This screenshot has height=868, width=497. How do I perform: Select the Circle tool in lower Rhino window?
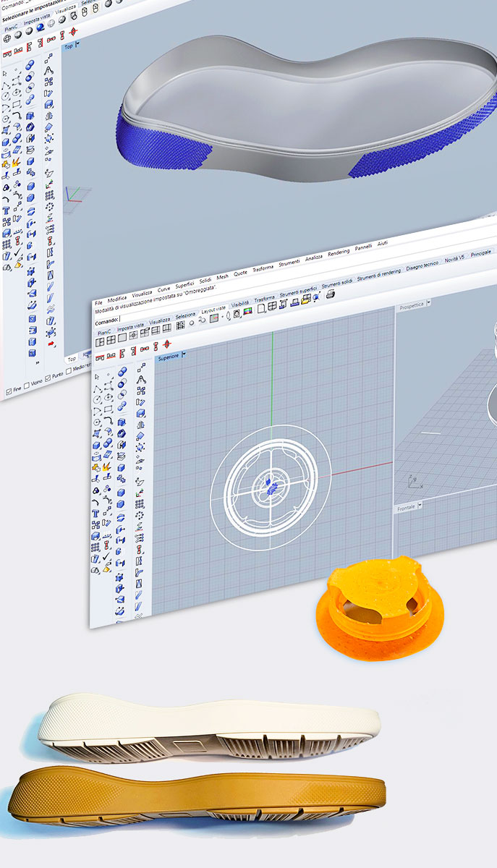point(98,399)
